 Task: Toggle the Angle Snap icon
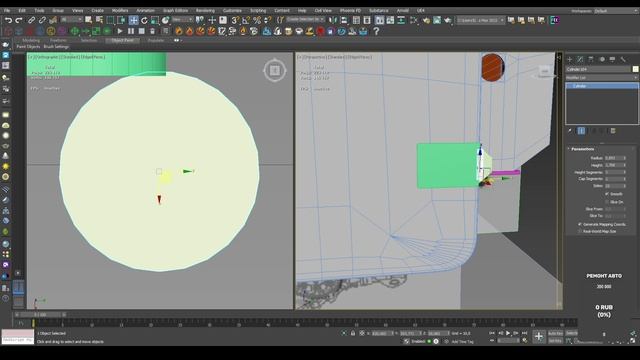pyautogui.click(x=246, y=20)
